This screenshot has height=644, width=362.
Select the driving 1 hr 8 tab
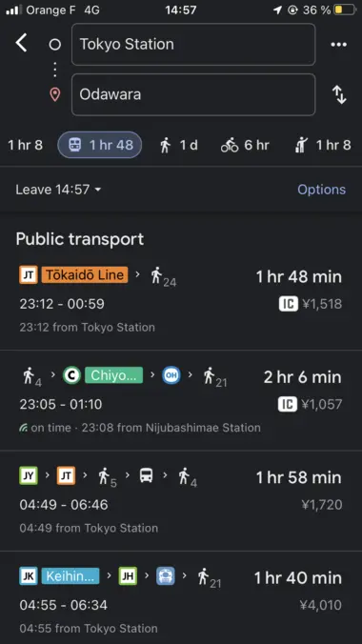point(25,146)
